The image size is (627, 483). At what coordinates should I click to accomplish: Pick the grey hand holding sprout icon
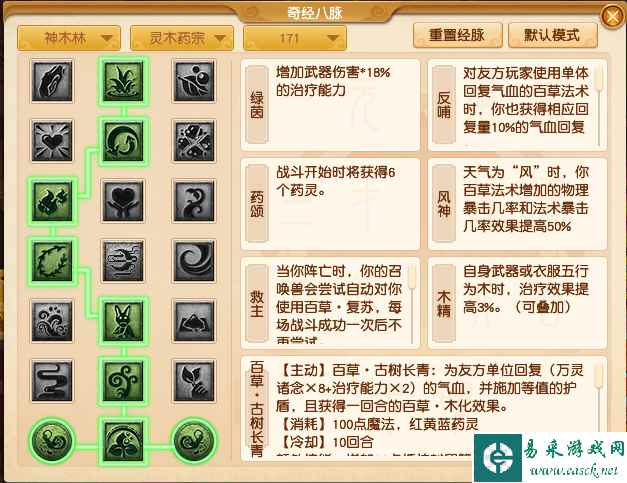tap(194, 380)
